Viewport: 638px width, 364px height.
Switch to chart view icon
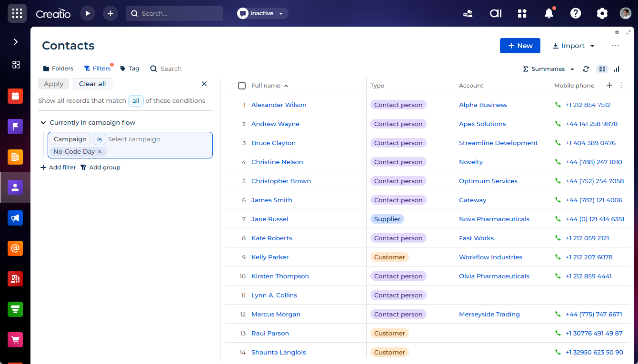(x=617, y=69)
